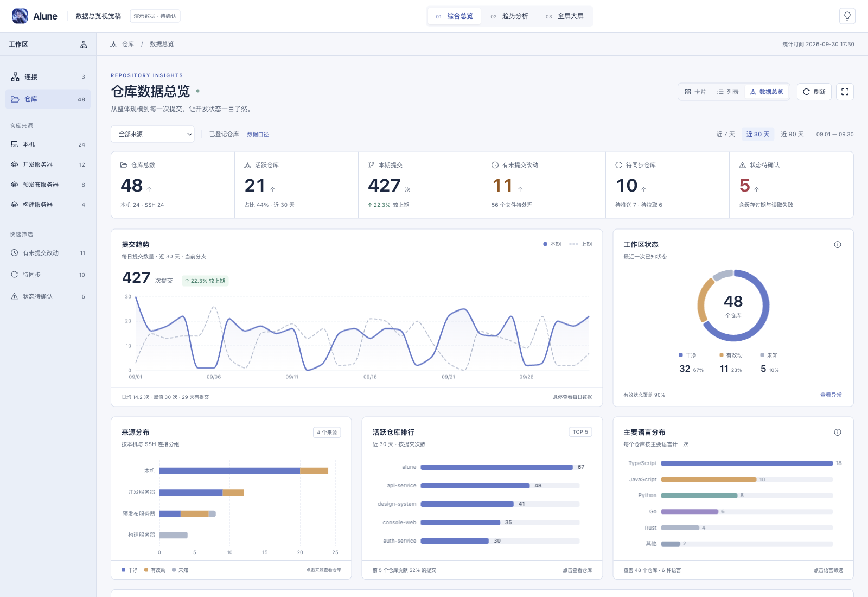868x597 pixels.
Task: Click the alune bar in 活跃仓库排行
Action: (x=497, y=467)
